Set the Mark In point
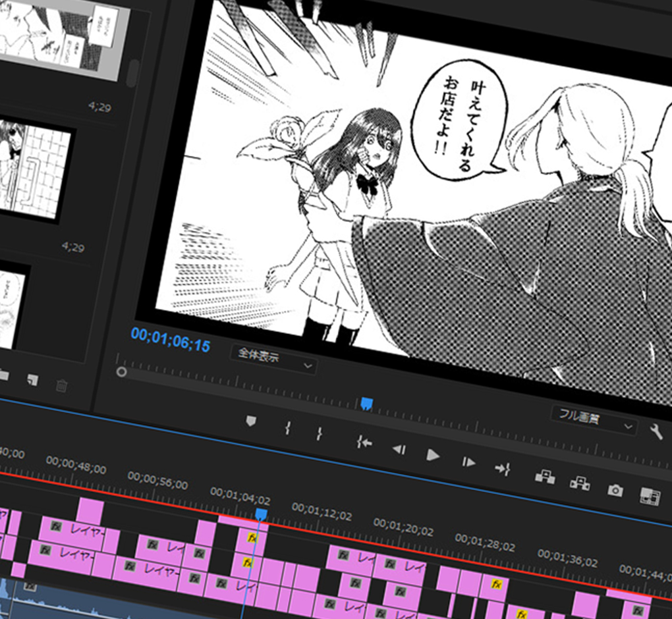 pyautogui.click(x=288, y=428)
